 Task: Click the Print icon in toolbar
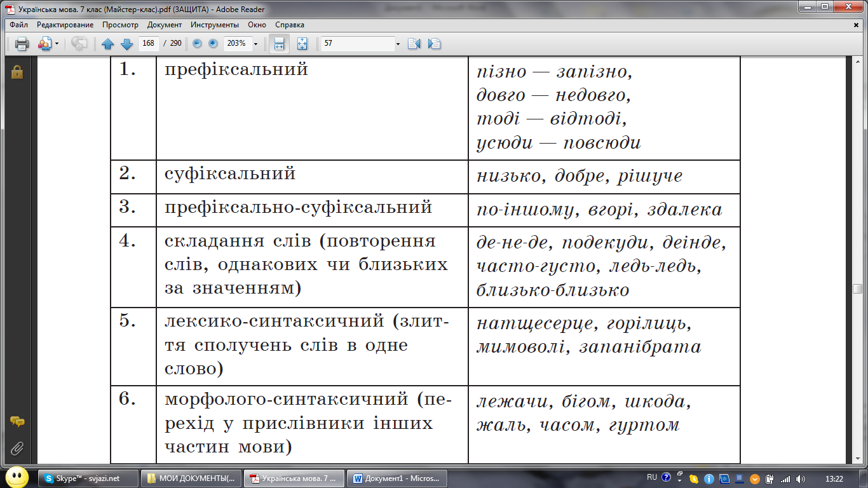(22, 44)
